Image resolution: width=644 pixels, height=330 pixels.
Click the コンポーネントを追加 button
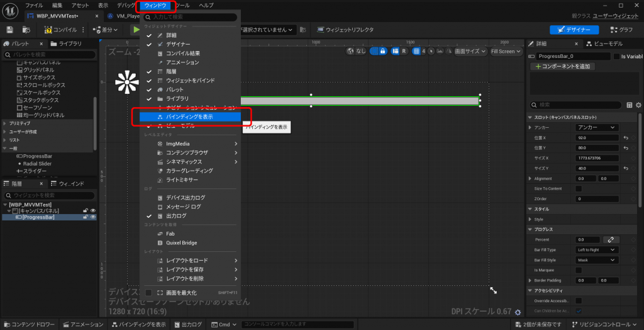563,66
